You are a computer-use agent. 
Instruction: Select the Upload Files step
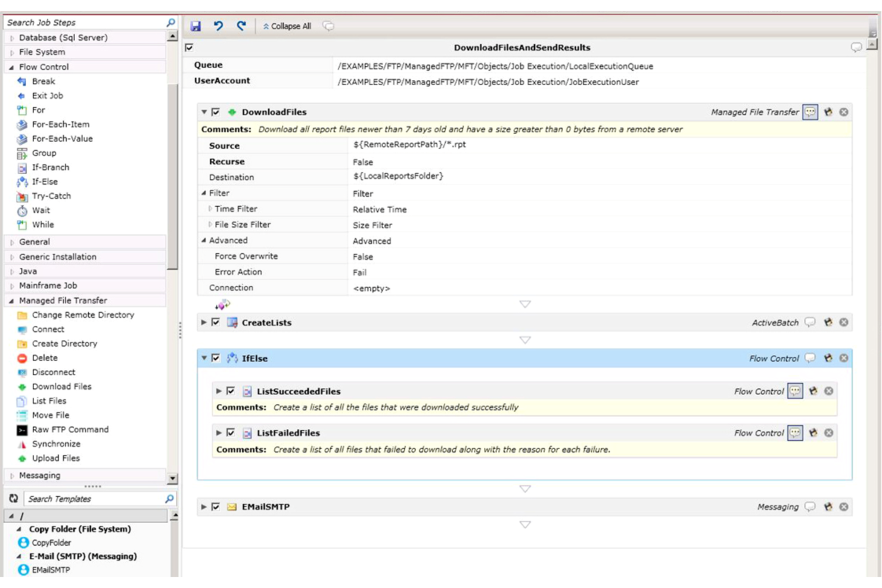[55, 458]
